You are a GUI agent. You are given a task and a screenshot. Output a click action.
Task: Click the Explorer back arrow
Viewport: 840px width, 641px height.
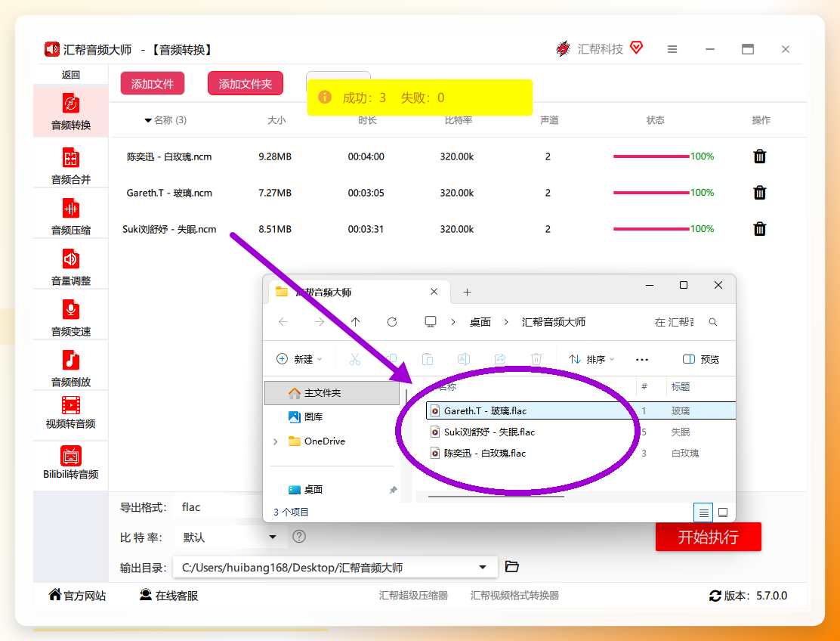tap(283, 321)
